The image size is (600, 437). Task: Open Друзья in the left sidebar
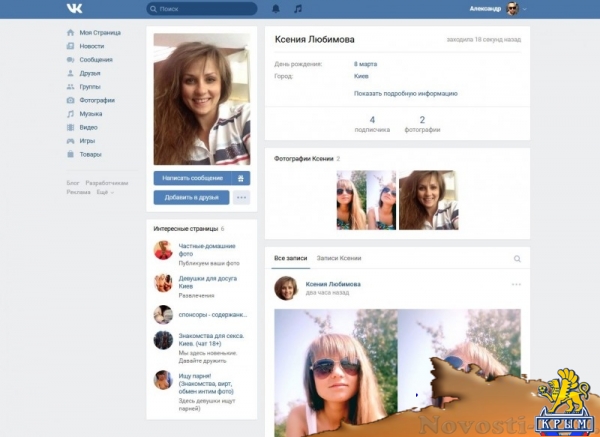coord(90,73)
